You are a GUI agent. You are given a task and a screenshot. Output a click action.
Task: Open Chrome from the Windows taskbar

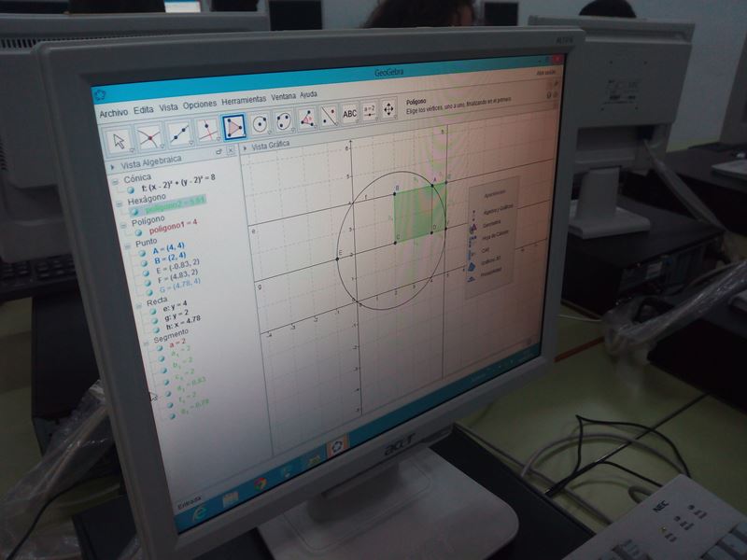pyautogui.click(x=261, y=483)
